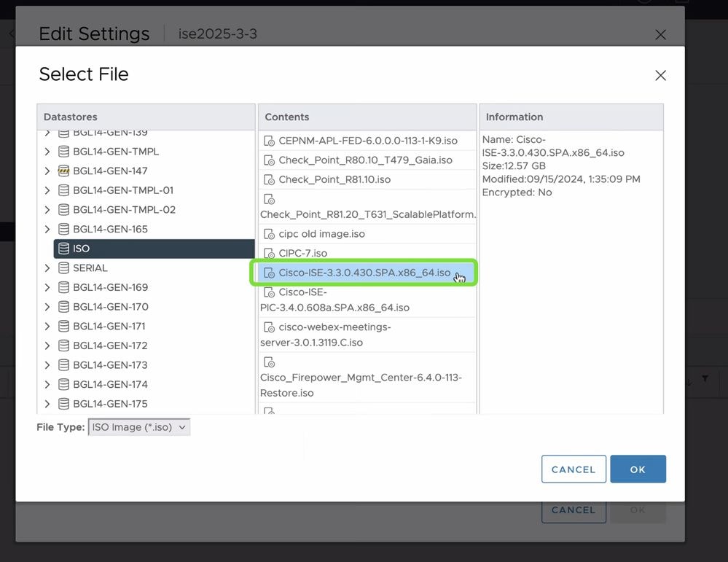Click the datastore icon next to SERIAL

pyautogui.click(x=64, y=268)
